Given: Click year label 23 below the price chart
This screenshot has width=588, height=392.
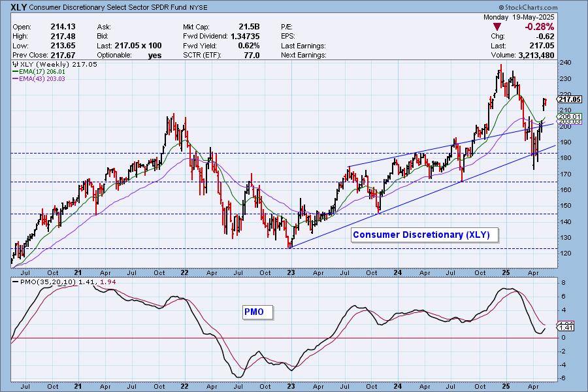Looking at the screenshot, I should tap(291, 272).
